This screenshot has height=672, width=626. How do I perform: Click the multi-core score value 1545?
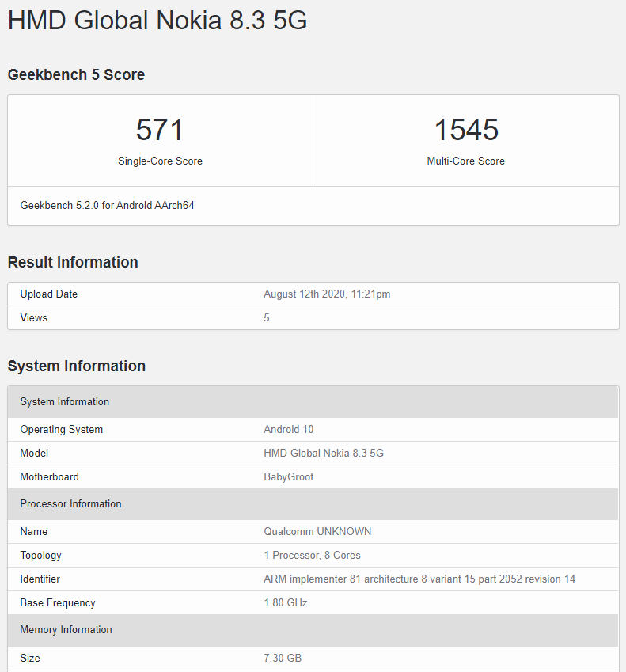(x=466, y=130)
